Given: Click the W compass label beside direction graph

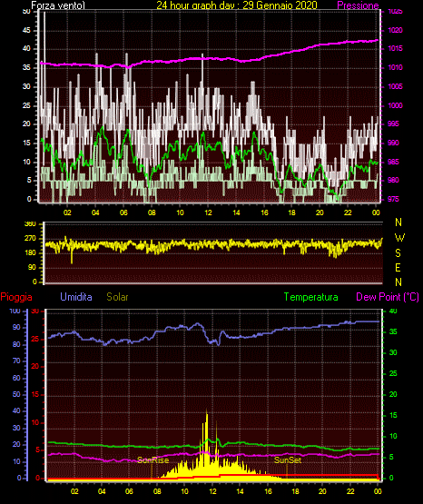Looking at the screenshot, I should click(399, 238).
